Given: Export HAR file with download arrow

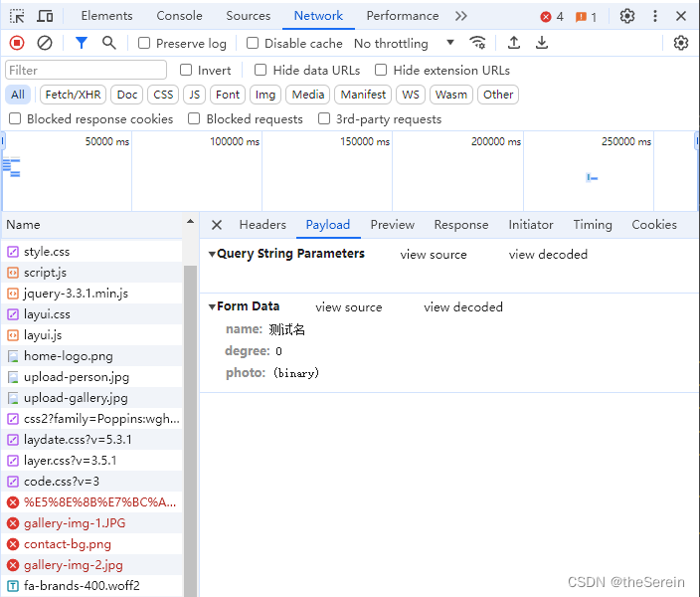Looking at the screenshot, I should click(x=542, y=44).
